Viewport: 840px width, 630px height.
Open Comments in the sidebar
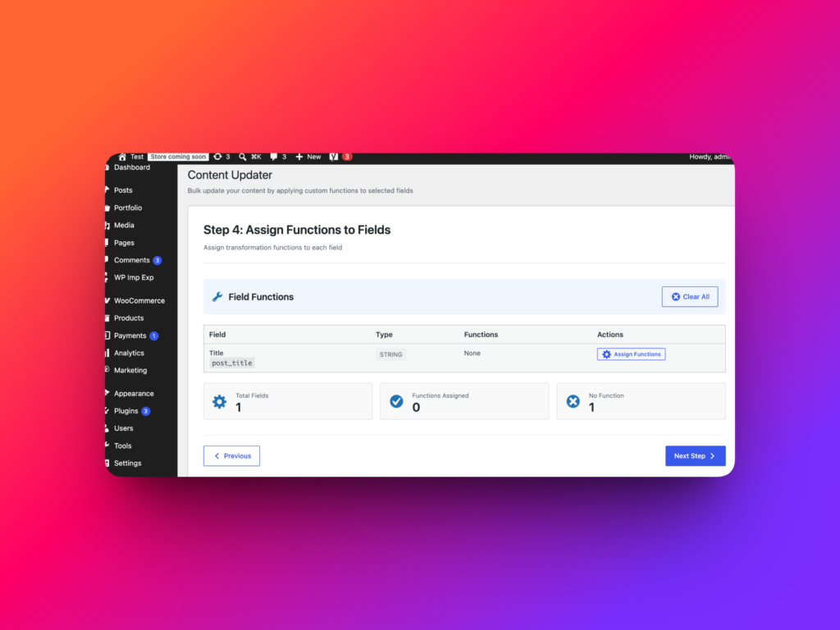click(x=132, y=260)
